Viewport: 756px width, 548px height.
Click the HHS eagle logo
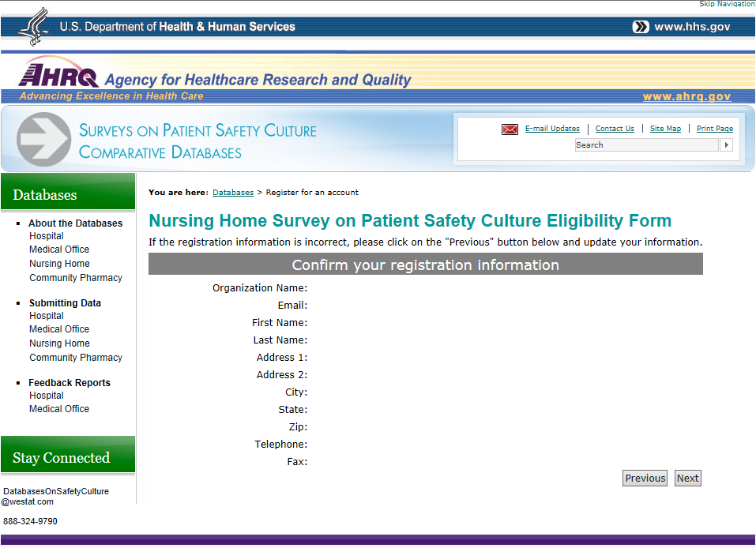tap(34, 27)
